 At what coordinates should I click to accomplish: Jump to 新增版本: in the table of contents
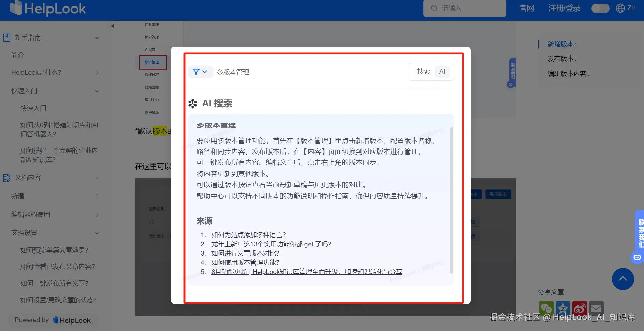coord(562,44)
